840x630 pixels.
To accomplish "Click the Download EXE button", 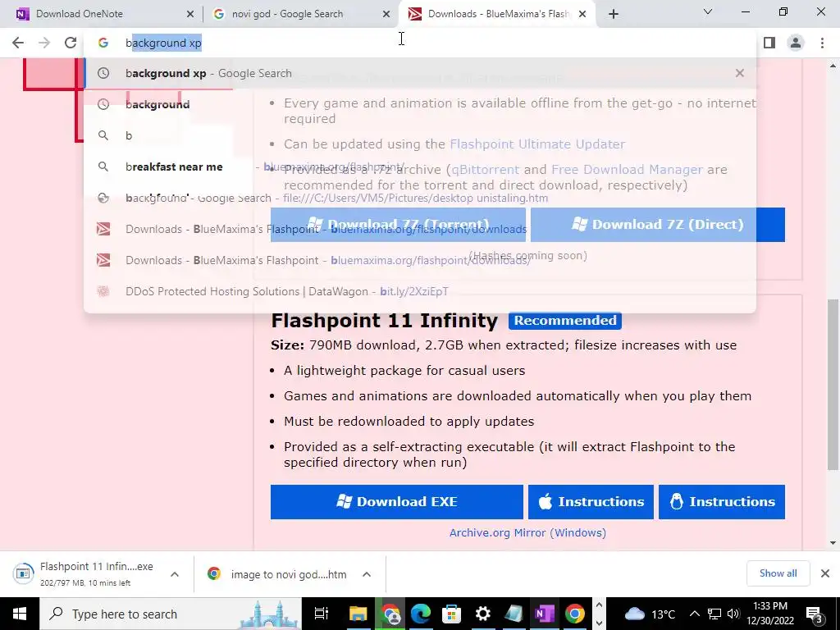I will tap(396, 502).
